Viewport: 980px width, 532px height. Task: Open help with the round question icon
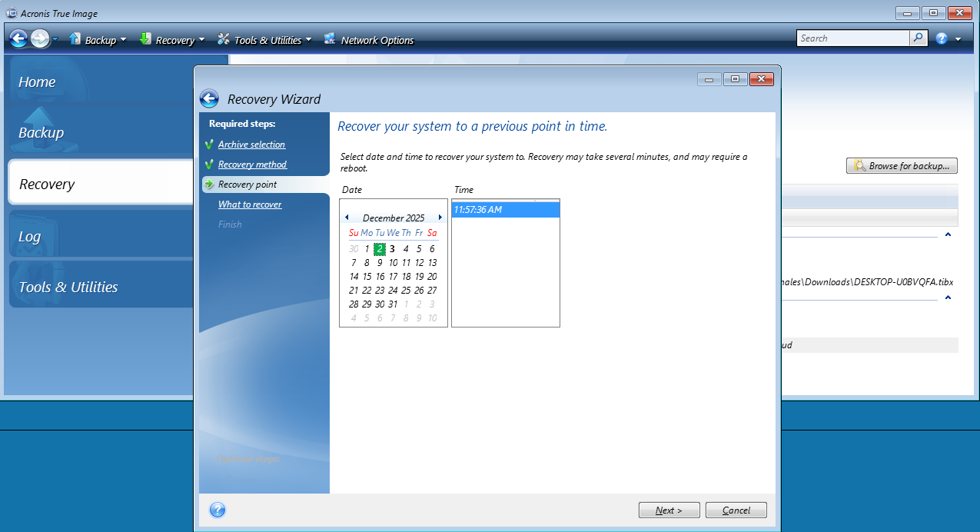pos(217,510)
